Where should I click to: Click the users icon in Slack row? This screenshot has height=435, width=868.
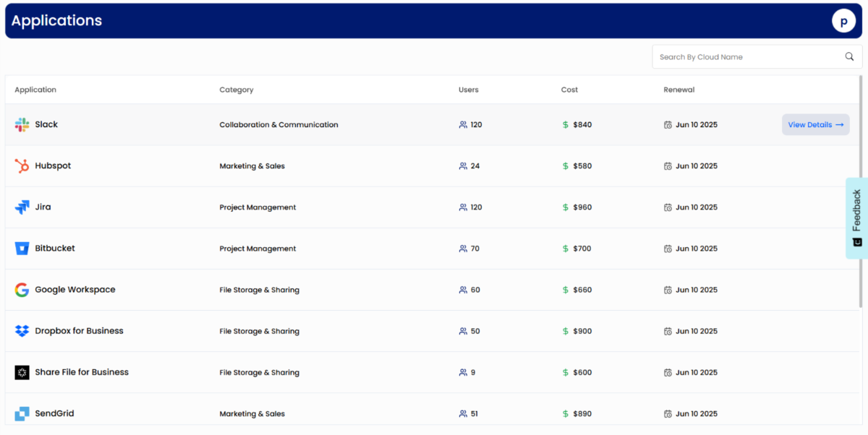[x=463, y=125]
